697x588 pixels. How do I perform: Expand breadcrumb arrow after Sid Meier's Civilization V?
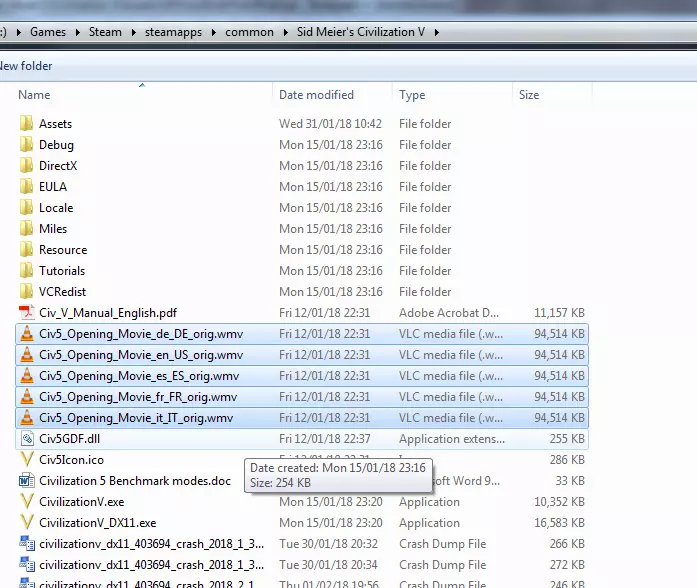click(x=437, y=32)
